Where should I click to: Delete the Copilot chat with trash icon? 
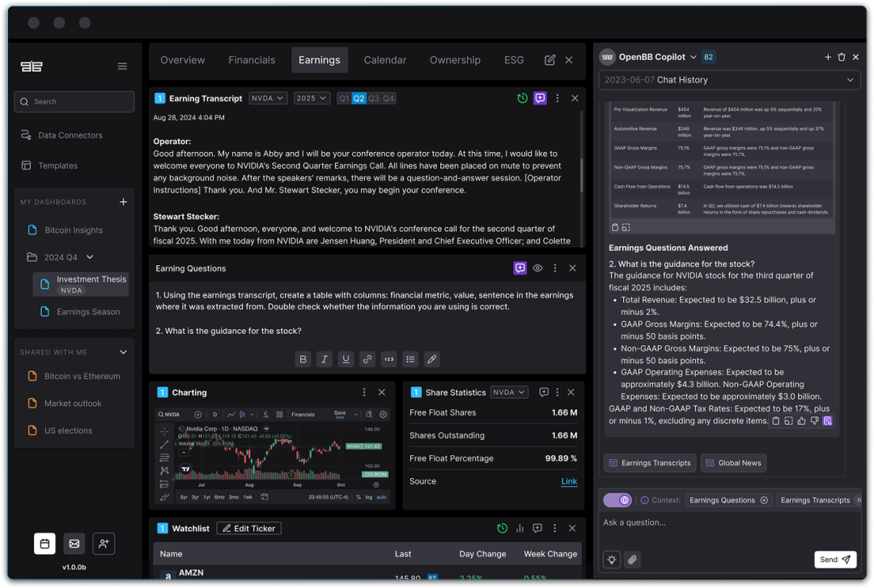coord(842,57)
